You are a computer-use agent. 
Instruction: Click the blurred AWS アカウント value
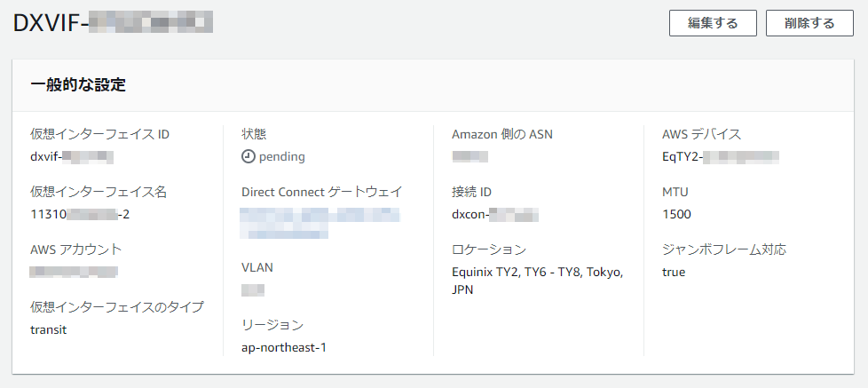(74, 271)
